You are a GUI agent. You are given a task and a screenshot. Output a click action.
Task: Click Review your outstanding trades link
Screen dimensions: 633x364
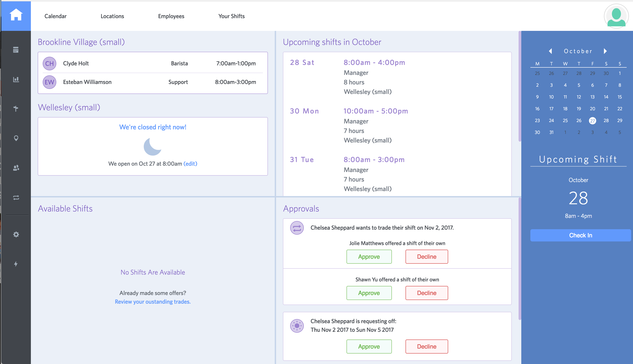pyautogui.click(x=153, y=302)
